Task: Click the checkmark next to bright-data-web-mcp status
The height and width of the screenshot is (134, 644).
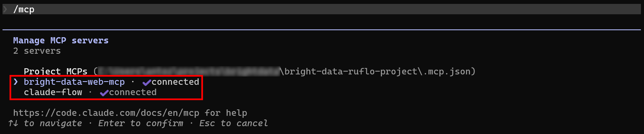Action: [x=147, y=82]
